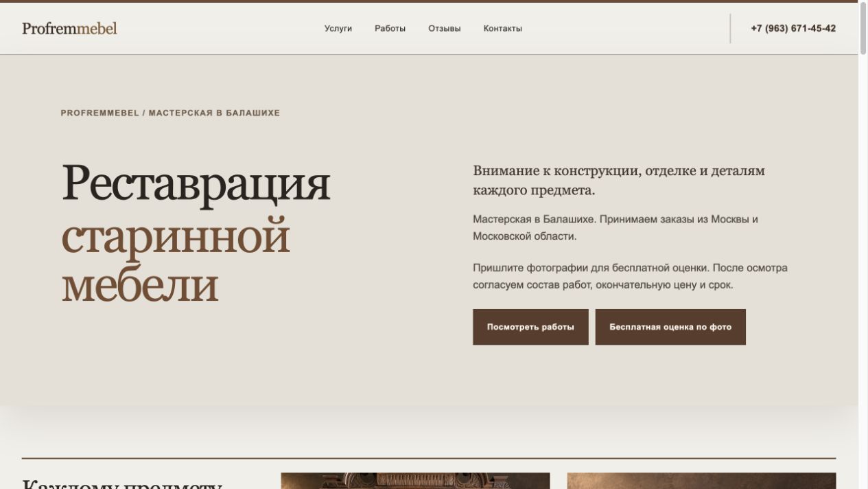Click the Посмотреть работы button
Image resolution: width=868 pixels, height=489 pixels.
click(x=530, y=327)
